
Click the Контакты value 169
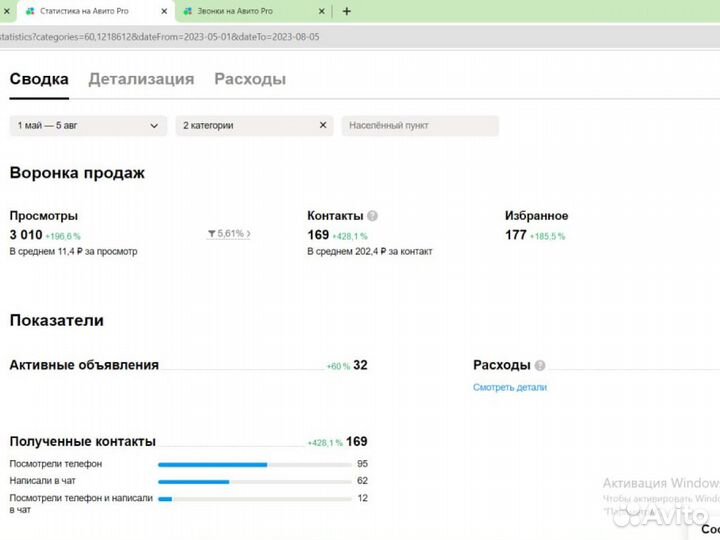pyautogui.click(x=318, y=235)
